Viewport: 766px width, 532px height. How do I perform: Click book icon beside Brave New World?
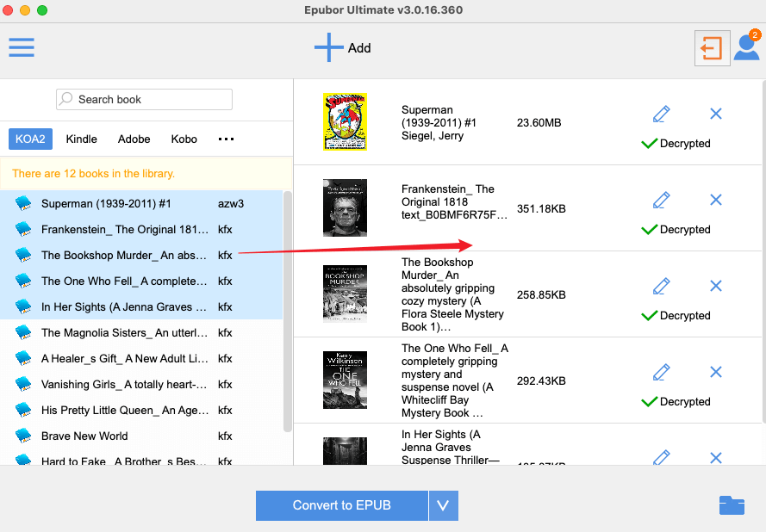(x=23, y=436)
